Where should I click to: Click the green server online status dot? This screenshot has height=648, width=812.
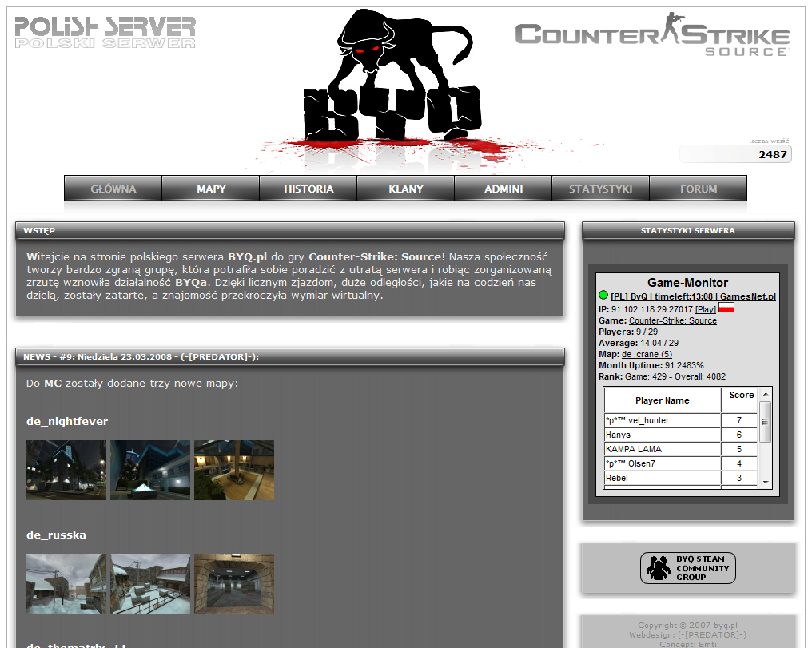603,296
